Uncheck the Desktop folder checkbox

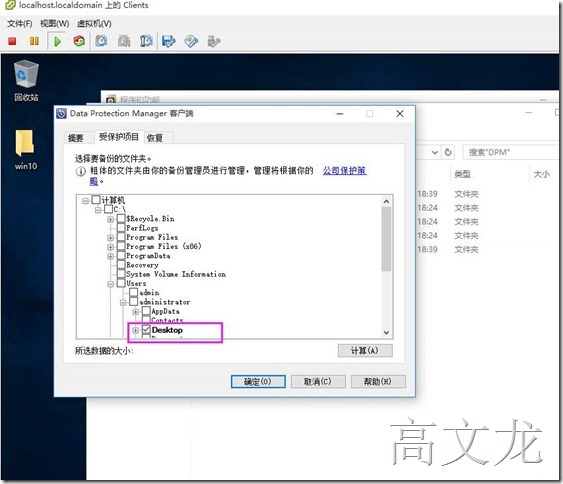146,330
